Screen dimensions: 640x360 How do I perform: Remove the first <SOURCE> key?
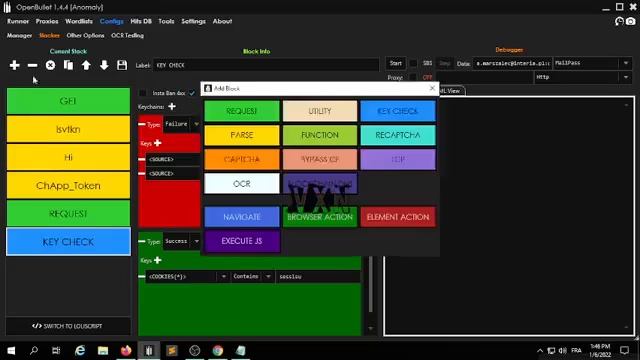pos(142,159)
